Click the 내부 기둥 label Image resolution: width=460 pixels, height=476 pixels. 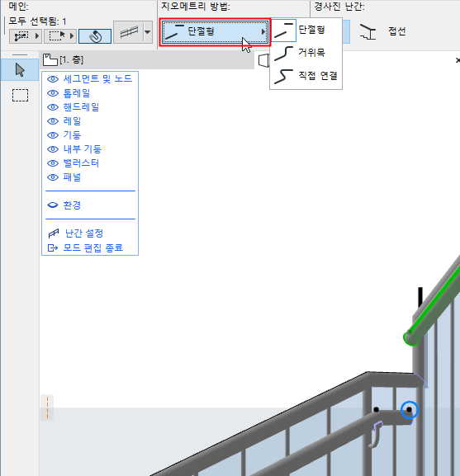pyautogui.click(x=83, y=149)
